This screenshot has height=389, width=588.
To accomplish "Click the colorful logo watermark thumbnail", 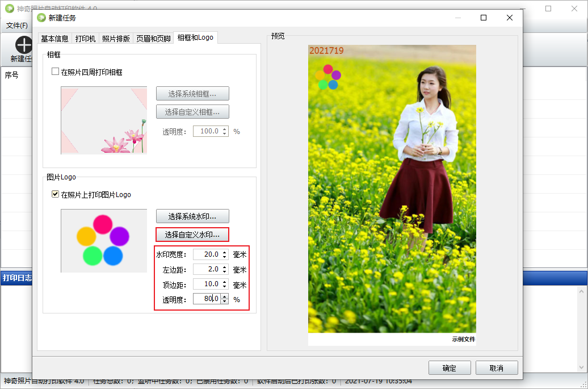I will pos(103,240).
